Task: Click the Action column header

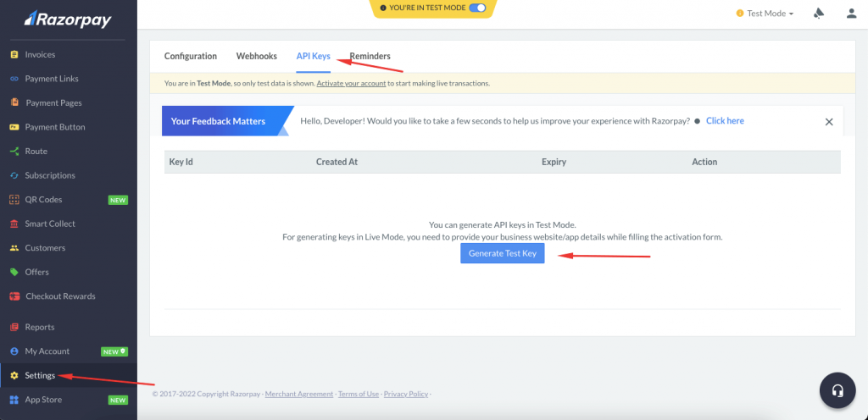Action: pyautogui.click(x=704, y=162)
